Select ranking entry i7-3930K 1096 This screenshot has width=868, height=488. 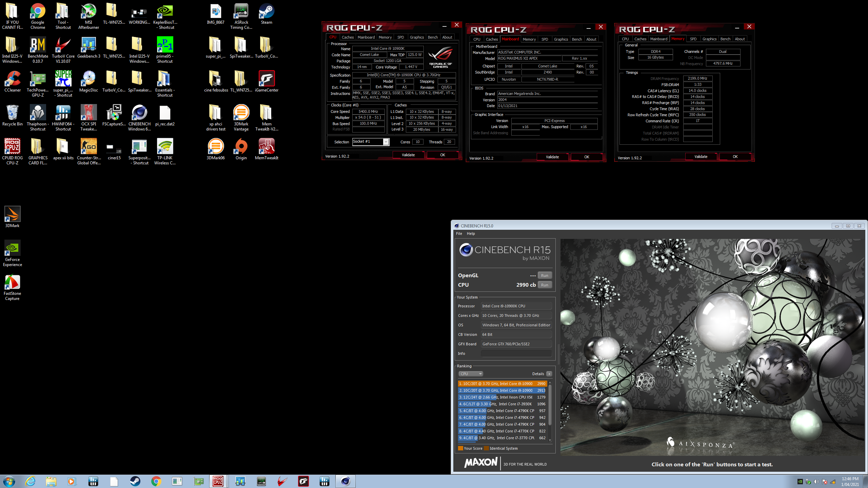(x=502, y=404)
